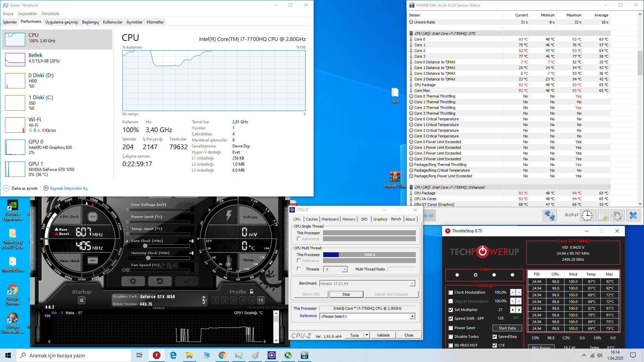Adjust Afterburner Core Clock slider
Screen dimensions: 644x362
pos(145,246)
